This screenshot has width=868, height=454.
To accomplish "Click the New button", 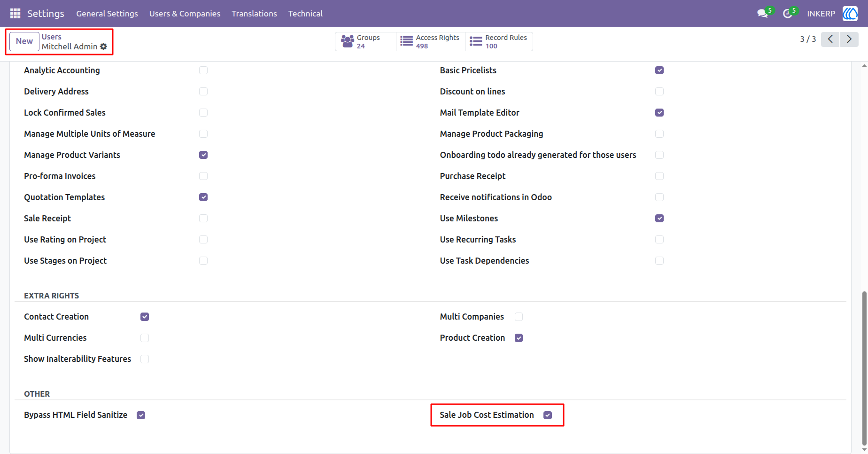I will [x=24, y=41].
